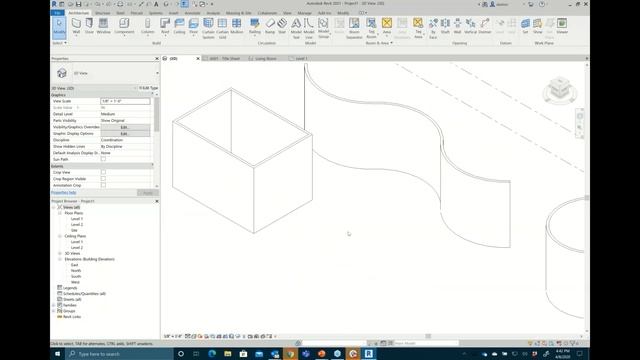
Task: Switch to the Living Room view tab
Action: pyautogui.click(x=266, y=58)
